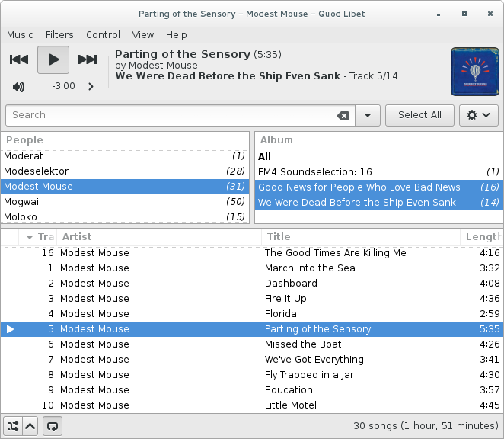Click the 30 songs status bar text
This screenshot has width=504, height=439.
click(x=426, y=426)
